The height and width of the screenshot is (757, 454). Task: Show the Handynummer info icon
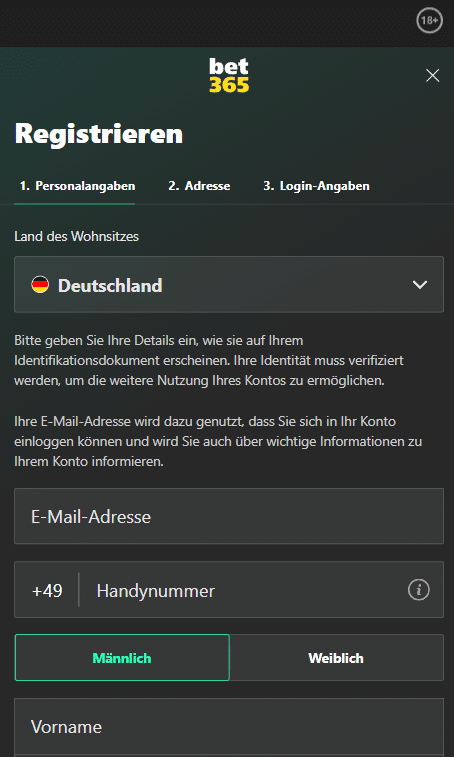[418, 590]
